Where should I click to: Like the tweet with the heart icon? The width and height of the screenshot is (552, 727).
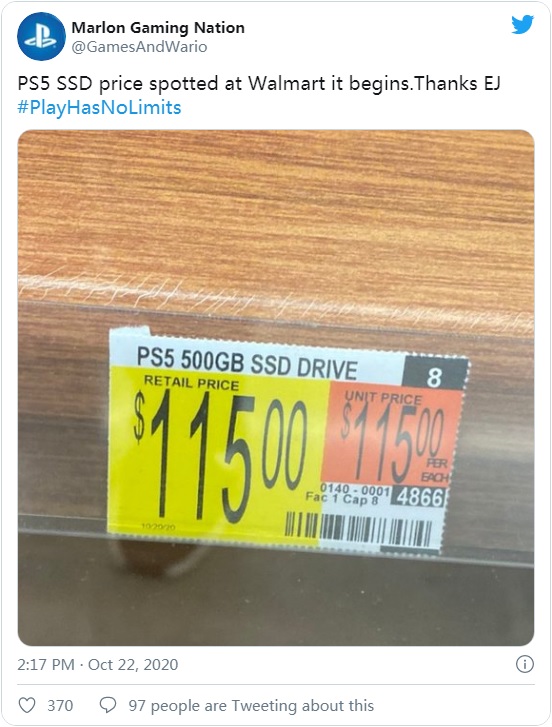point(27,705)
